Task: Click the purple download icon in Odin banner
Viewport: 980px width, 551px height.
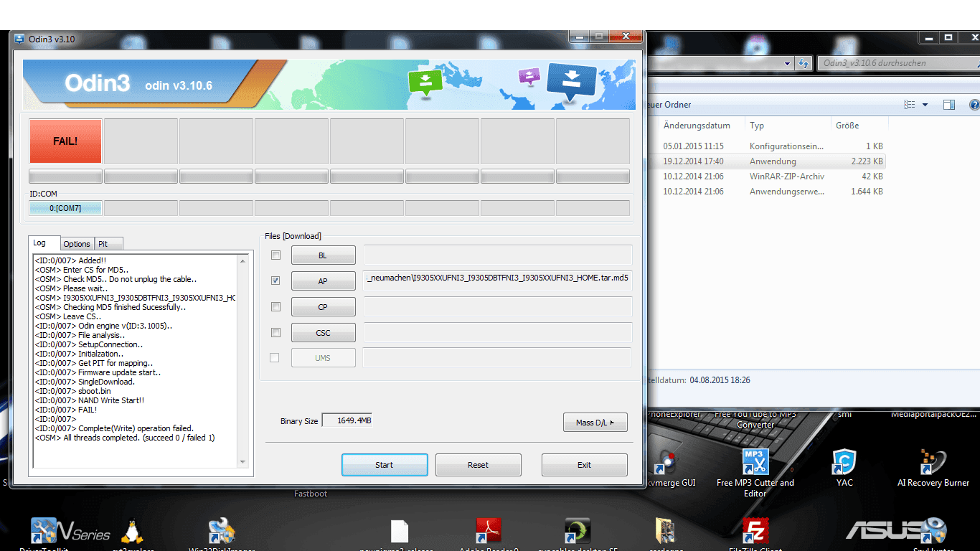Action: coord(529,75)
